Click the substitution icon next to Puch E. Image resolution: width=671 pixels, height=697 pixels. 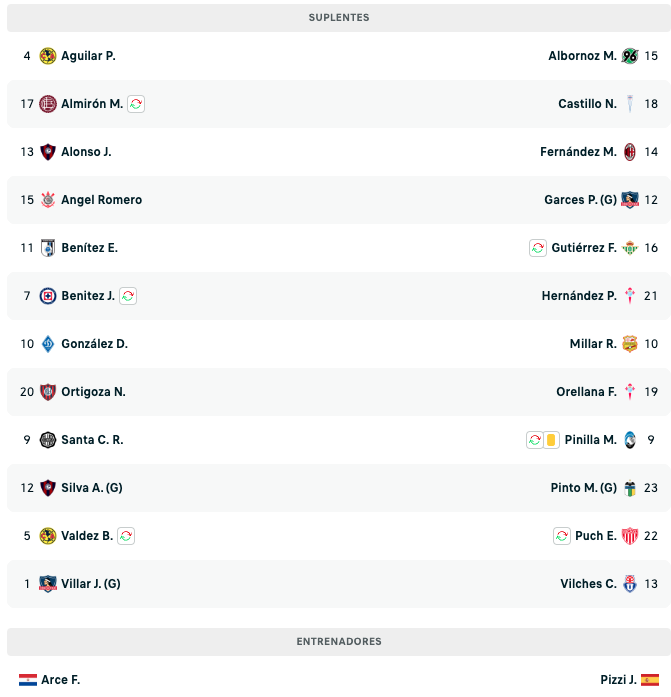tap(562, 536)
